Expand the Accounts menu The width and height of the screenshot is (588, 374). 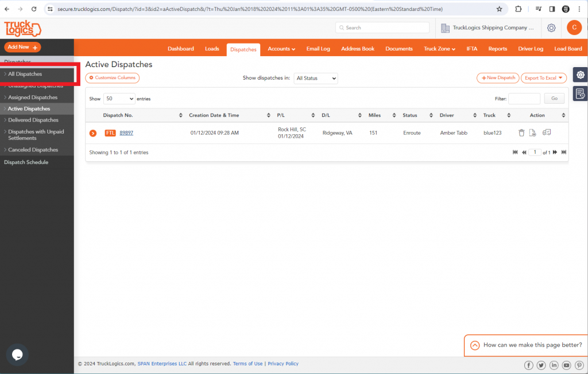[281, 49]
